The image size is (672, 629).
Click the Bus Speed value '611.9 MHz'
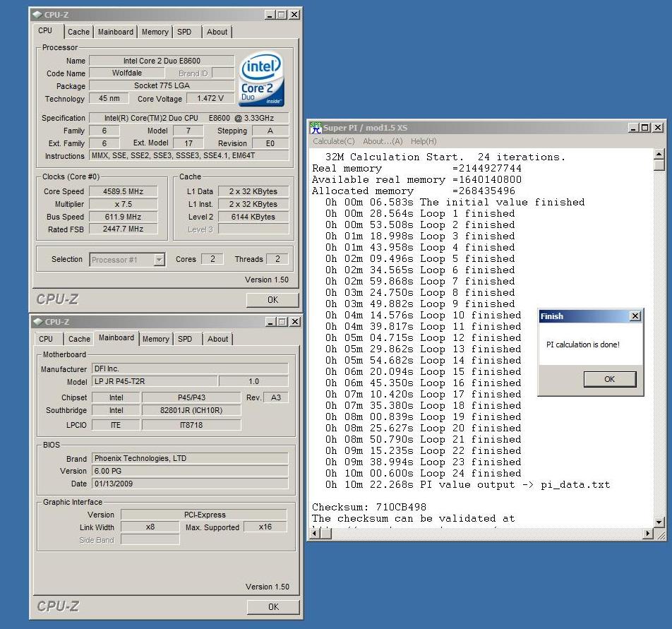pos(123,217)
